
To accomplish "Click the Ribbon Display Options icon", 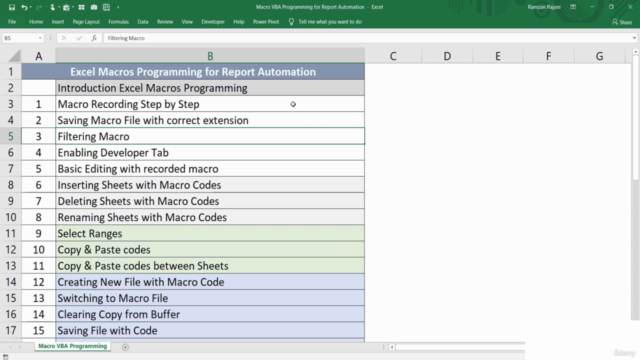I will click(573, 7).
